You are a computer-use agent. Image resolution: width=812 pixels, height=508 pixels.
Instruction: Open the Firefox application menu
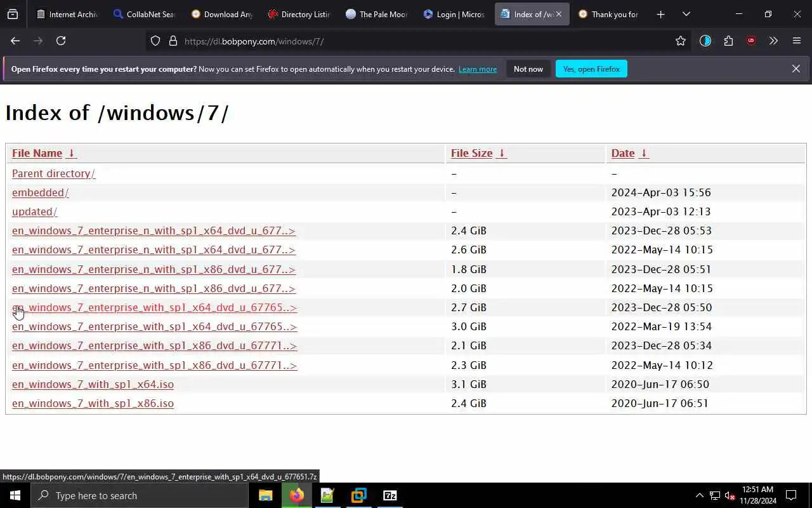tap(797, 41)
